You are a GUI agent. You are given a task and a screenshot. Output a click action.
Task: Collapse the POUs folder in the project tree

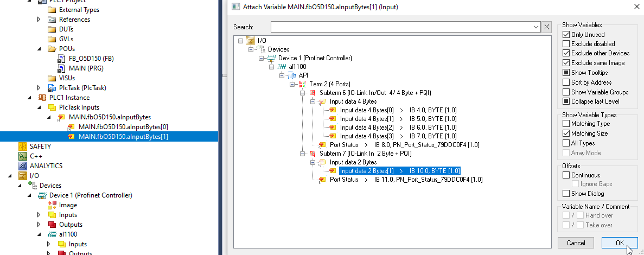click(x=39, y=49)
